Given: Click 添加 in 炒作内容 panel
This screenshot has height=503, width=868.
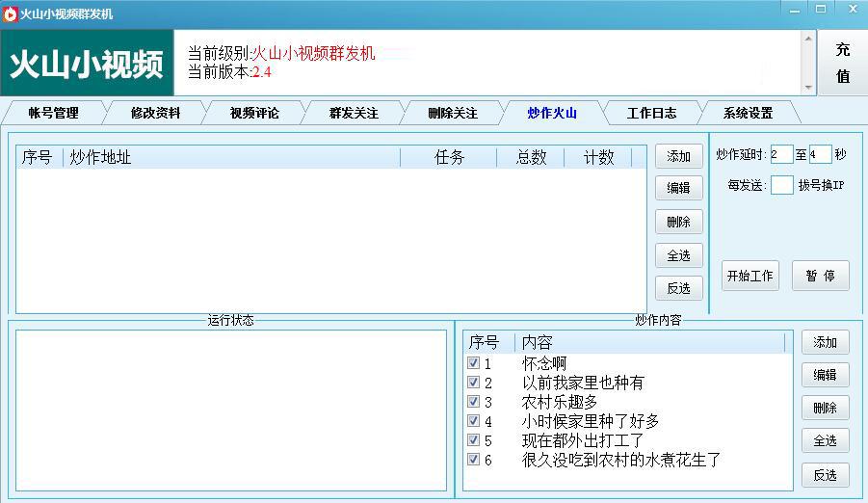Looking at the screenshot, I should click(x=825, y=342).
